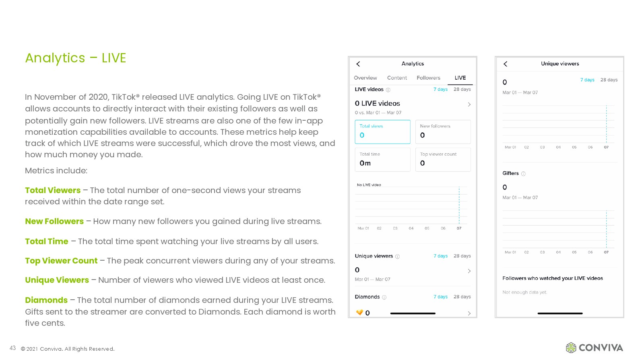
Task: Switch to 28 days on the Unique viewers screen
Action: 609,80
